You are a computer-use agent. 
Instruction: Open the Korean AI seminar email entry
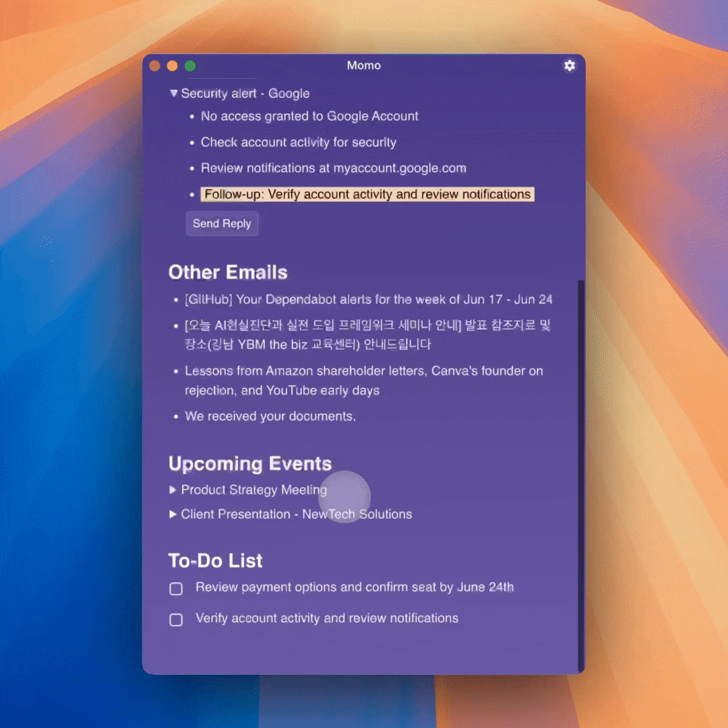368,335
